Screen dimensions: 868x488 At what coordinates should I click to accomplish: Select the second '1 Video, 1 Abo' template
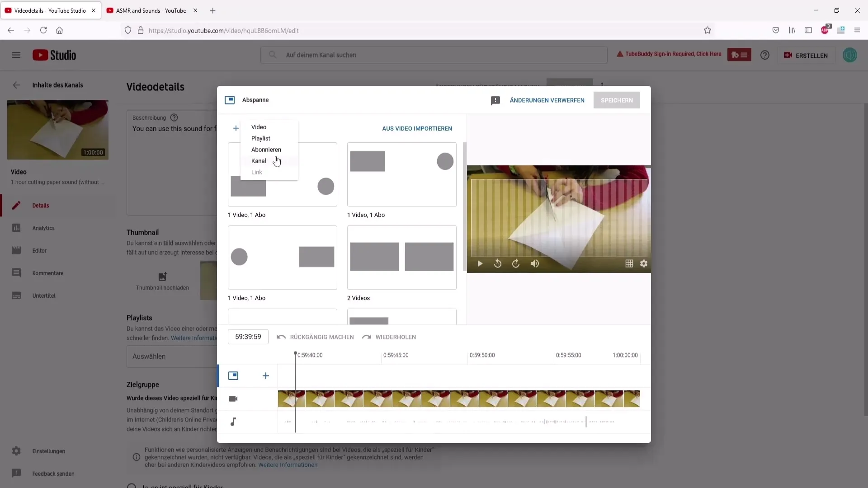[401, 175]
